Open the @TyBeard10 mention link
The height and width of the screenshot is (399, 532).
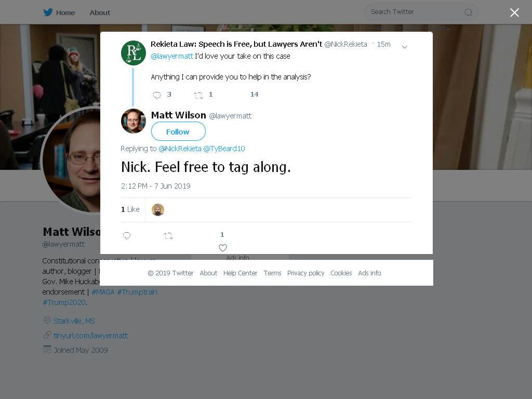click(x=224, y=149)
